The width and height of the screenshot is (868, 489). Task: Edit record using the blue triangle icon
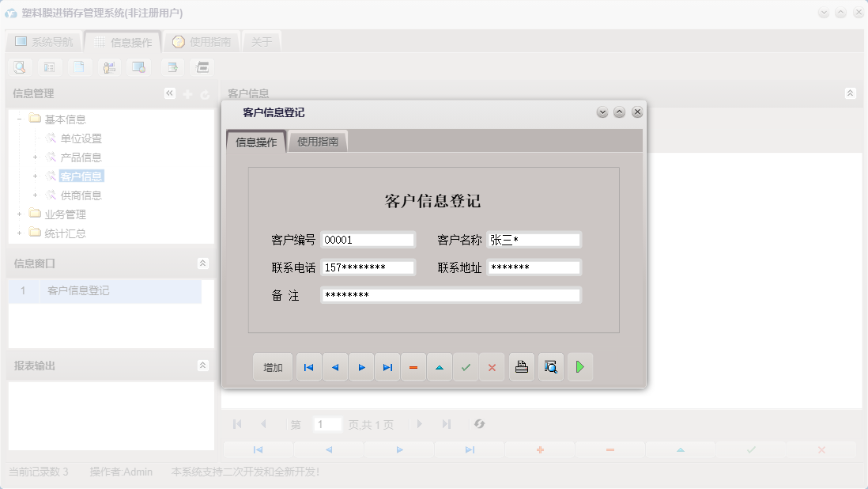coord(440,366)
